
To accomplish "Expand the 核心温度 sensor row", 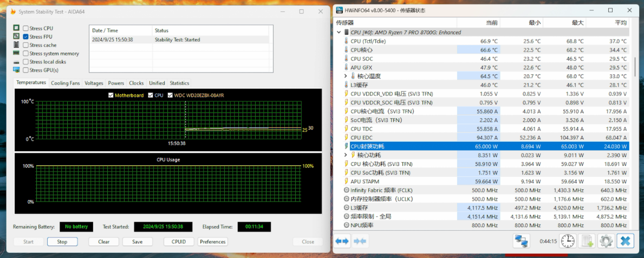I will tap(346, 76).
